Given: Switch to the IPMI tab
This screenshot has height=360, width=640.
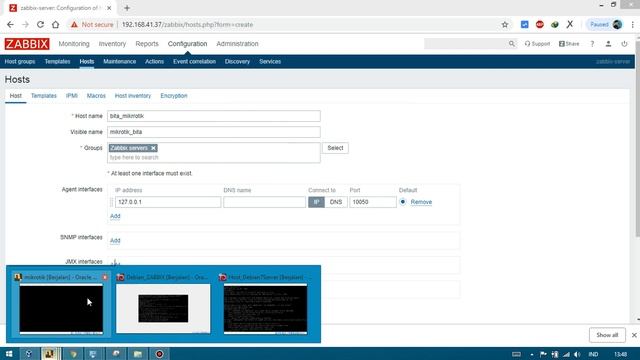Looking at the screenshot, I should (71, 96).
